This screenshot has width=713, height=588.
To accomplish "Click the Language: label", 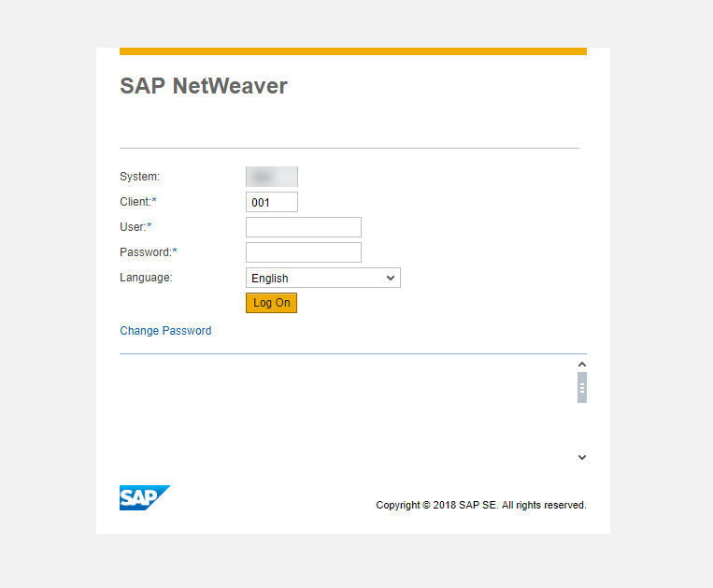I will pos(146,278).
